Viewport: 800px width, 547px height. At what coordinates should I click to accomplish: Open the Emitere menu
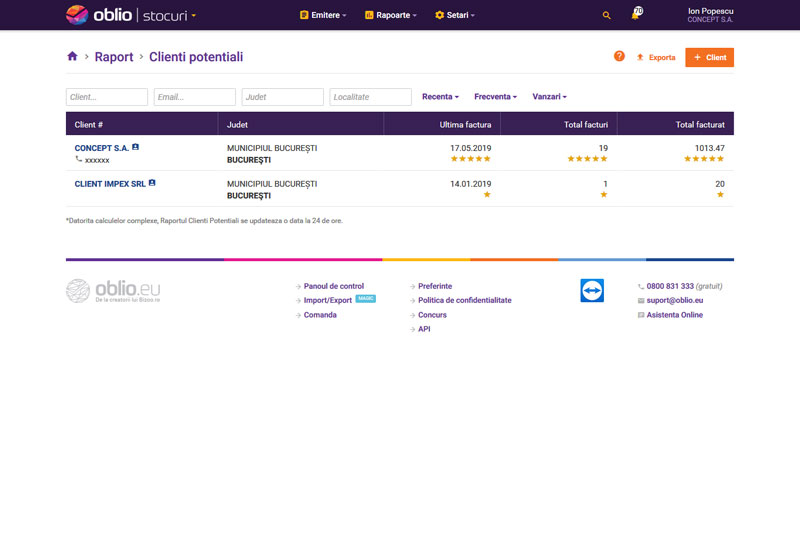point(323,15)
